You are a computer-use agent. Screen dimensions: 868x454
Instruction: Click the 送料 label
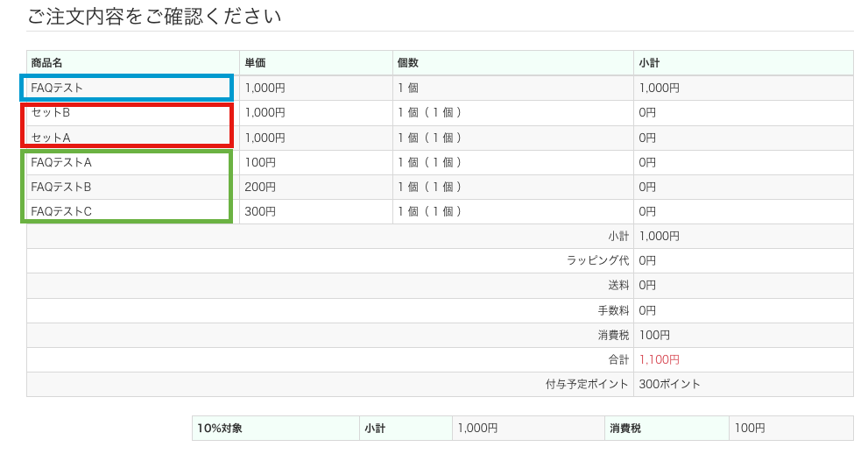[x=618, y=285]
